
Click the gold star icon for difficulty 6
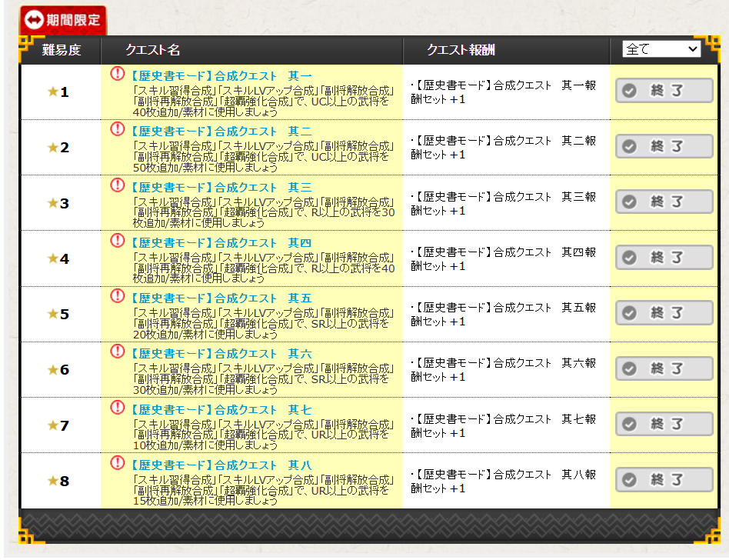pyautogui.click(x=52, y=369)
